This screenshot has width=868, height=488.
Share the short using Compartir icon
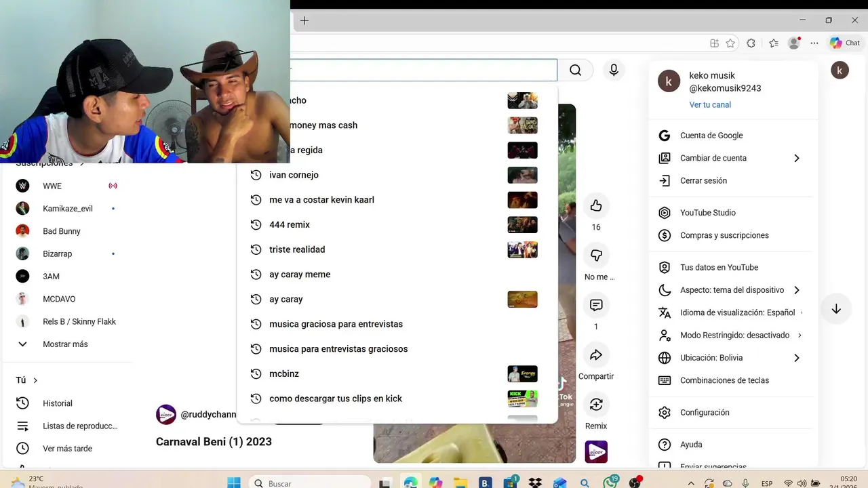click(596, 354)
